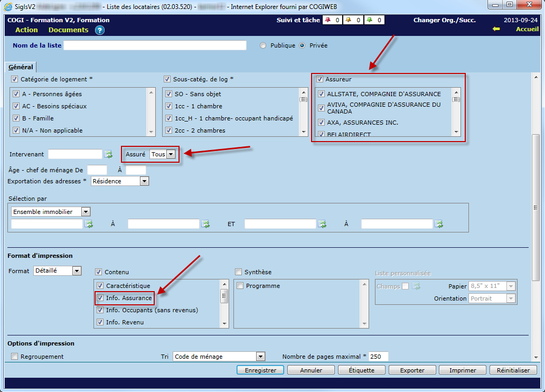
Task: Enable the Regroupement checkbox
Action: (x=14, y=357)
